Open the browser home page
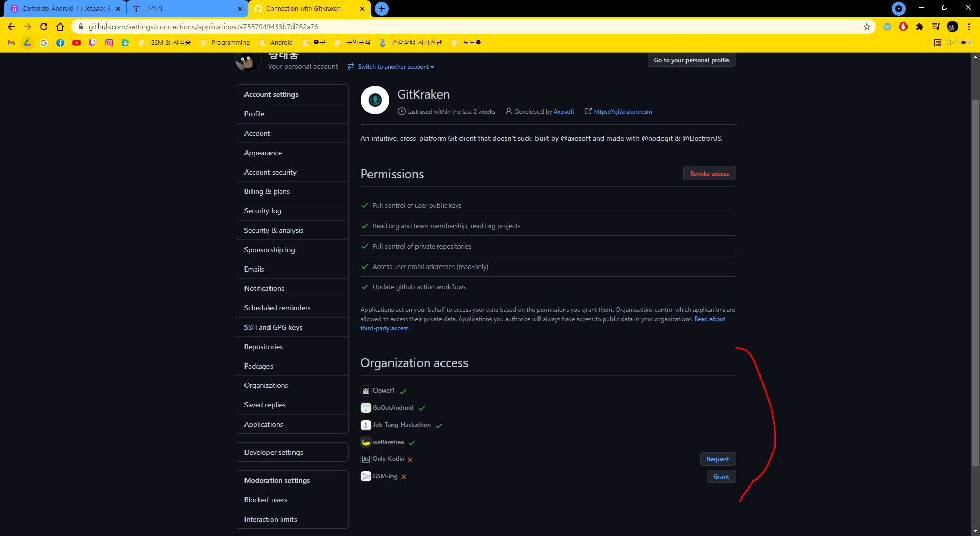The height and width of the screenshot is (536, 980). [x=60, y=27]
